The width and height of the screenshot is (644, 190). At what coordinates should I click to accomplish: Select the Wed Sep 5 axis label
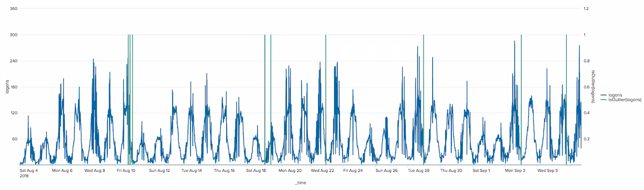548,171
